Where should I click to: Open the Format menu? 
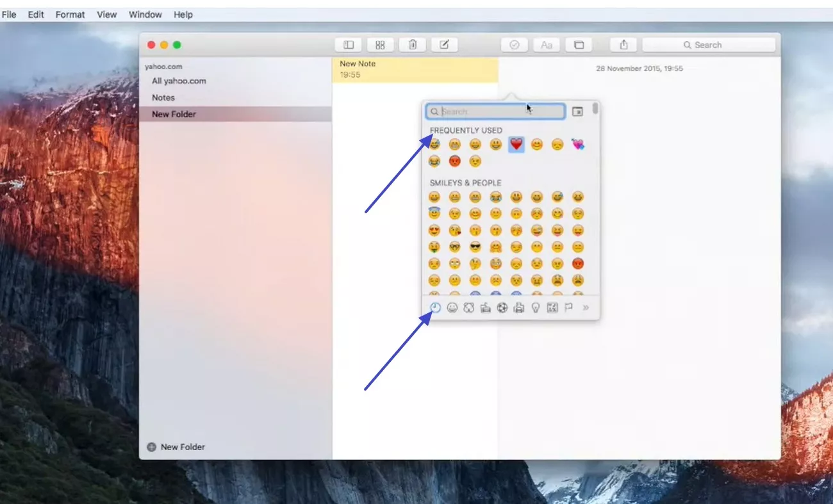[x=70, y=14]
